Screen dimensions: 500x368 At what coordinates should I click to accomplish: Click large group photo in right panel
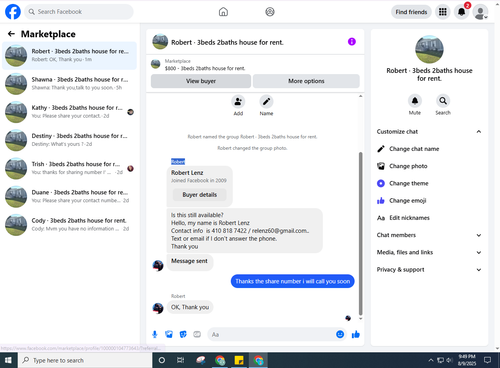[x=429, y=49]
